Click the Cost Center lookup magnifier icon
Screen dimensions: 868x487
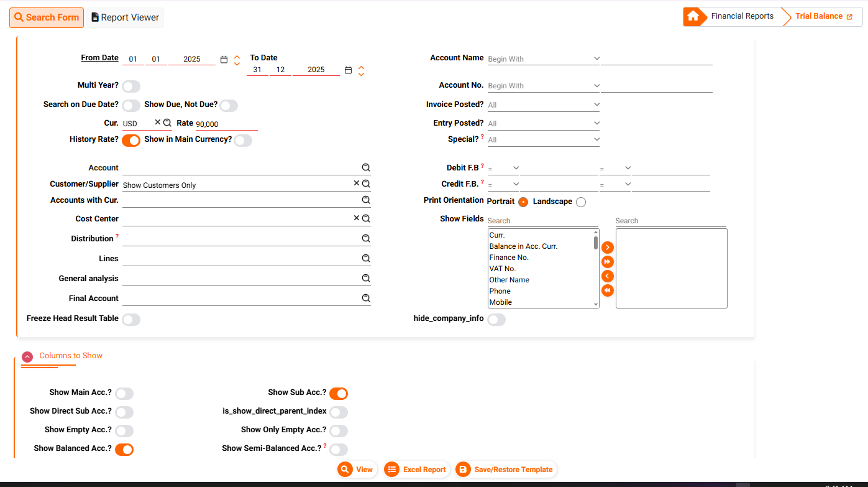366,218
